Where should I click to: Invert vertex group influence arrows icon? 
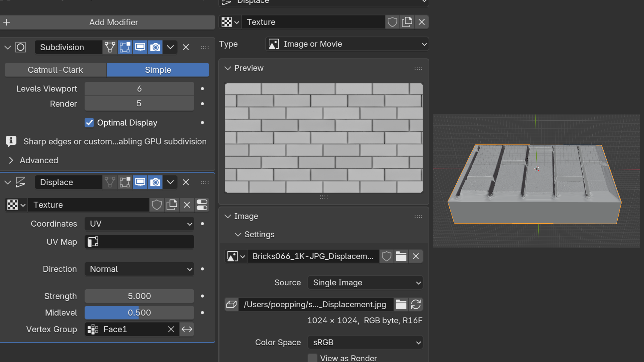187,329
